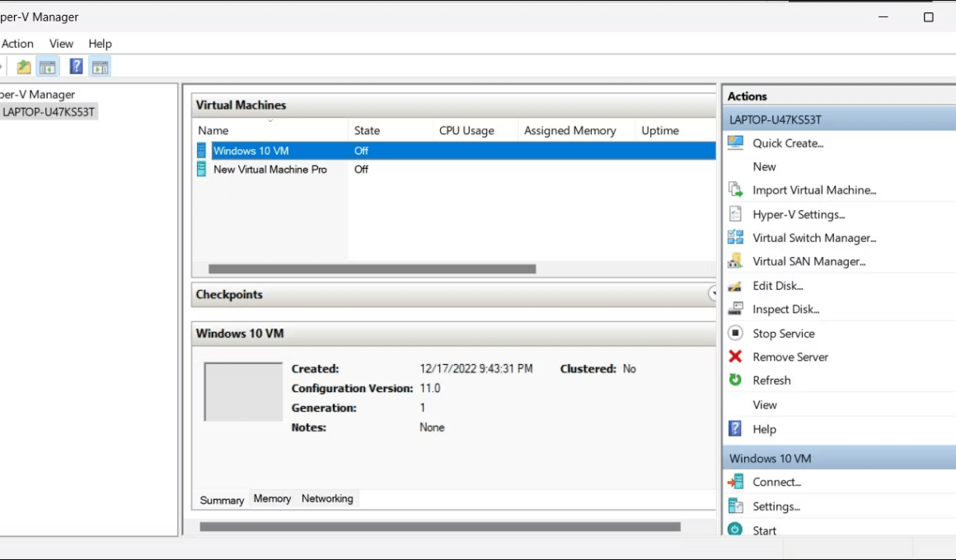The height and width of the screenshot is (560, 956).
Task: Select the New Virtual Machine Pro row
Action: click(456, 170)
